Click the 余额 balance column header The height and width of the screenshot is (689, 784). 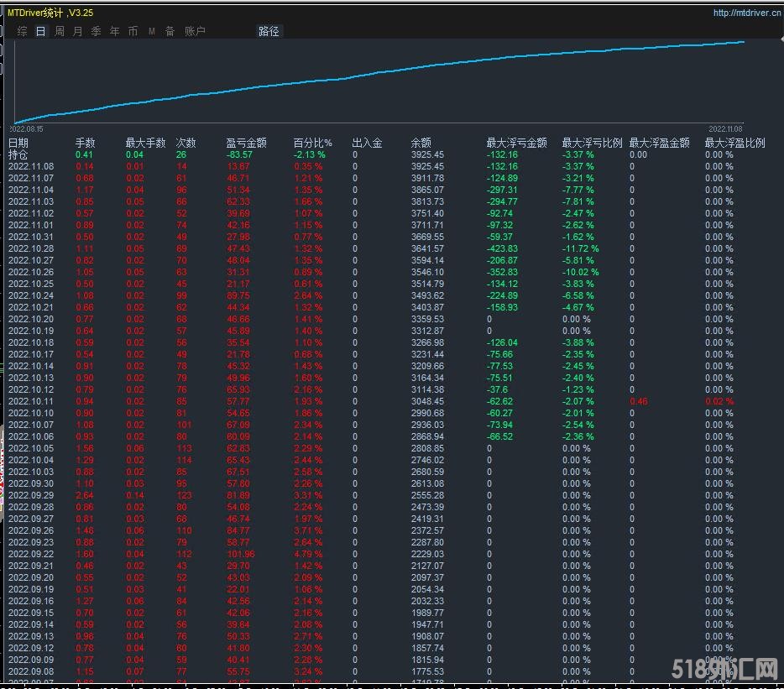[421, 143]
